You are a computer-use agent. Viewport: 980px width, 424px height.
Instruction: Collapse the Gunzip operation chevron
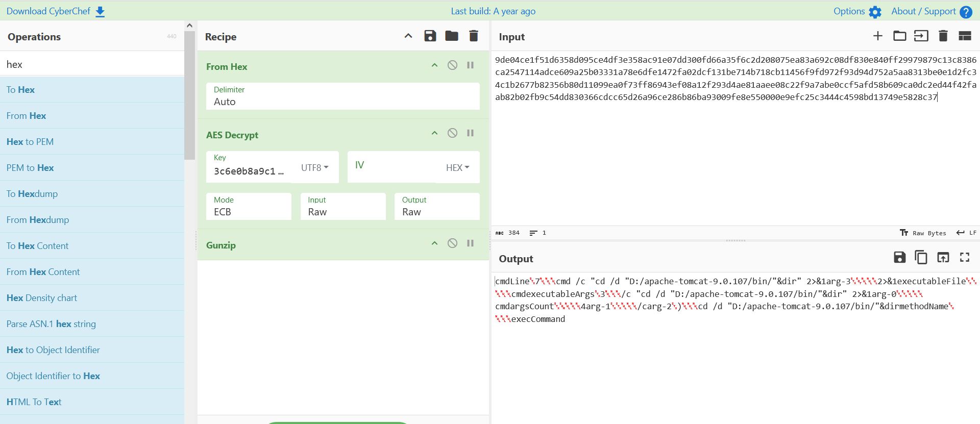point(434,243)
